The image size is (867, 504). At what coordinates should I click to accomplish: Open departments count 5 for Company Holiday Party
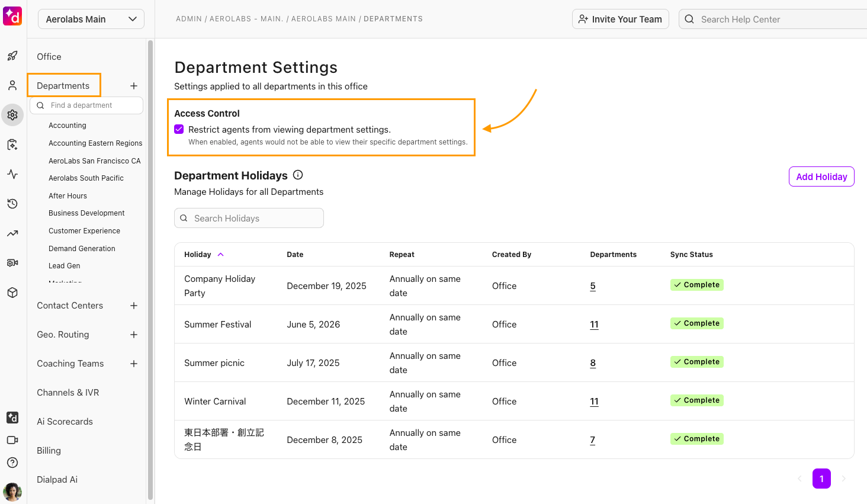[593, 286]
